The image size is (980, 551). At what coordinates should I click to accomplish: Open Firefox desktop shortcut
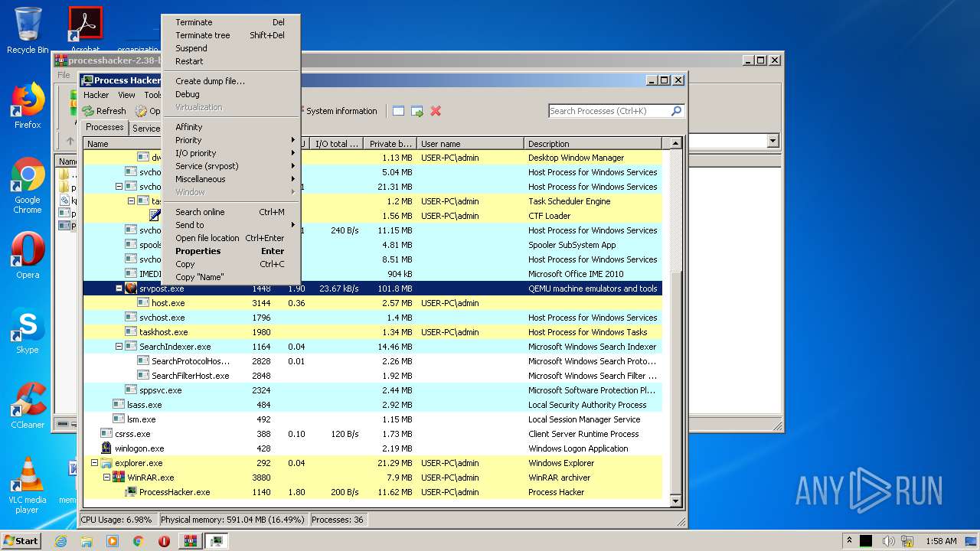tap(28, 106)
